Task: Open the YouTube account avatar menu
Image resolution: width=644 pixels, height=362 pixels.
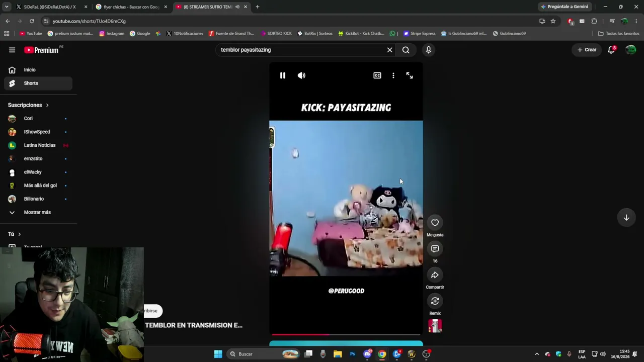Action: click(631, 50)
